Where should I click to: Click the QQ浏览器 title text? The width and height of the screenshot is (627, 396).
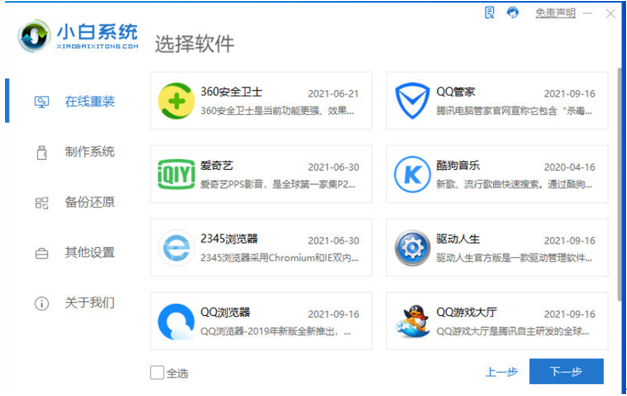tap(225, 312)
